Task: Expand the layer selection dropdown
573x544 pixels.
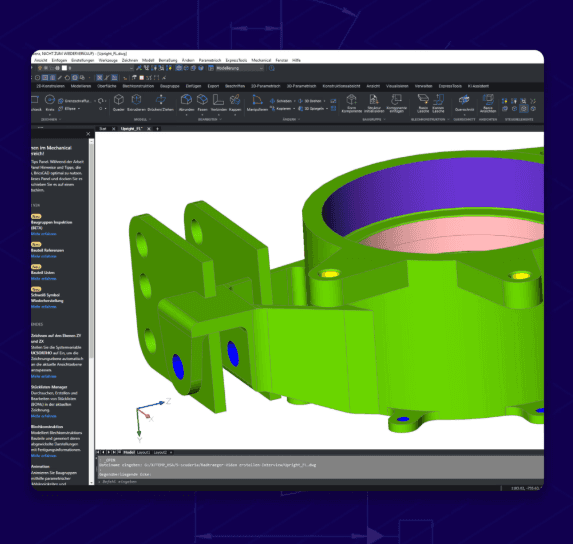Action: point(99,68)
